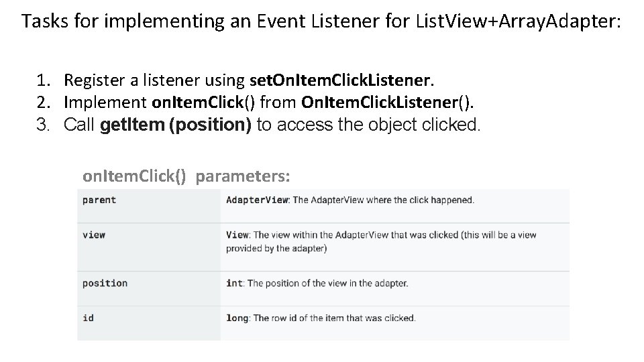Click the 'provided by the adapter)' line
The image size is (644, 362).
pyautogui.click(x=276, y=248)
